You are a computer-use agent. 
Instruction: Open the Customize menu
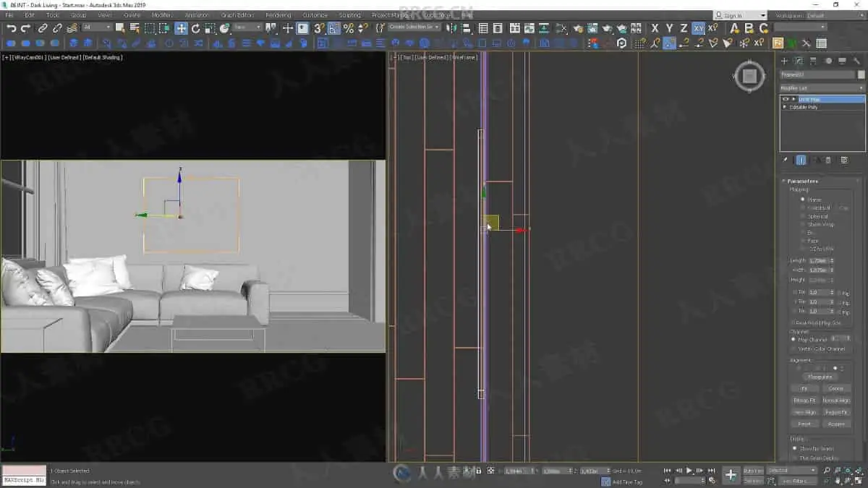point(315,15)
